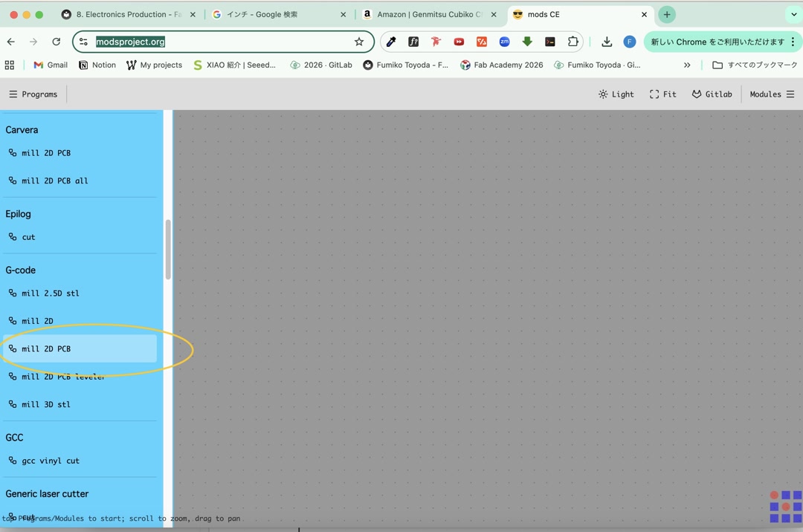Click the G-code section heading

point(21,270)
